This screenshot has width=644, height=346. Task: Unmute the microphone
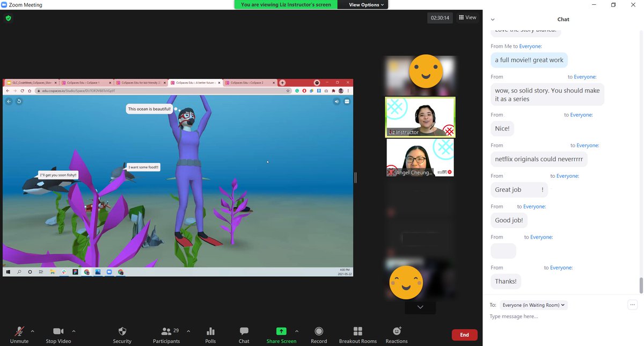pyautogui.click(x=19, y=334)
